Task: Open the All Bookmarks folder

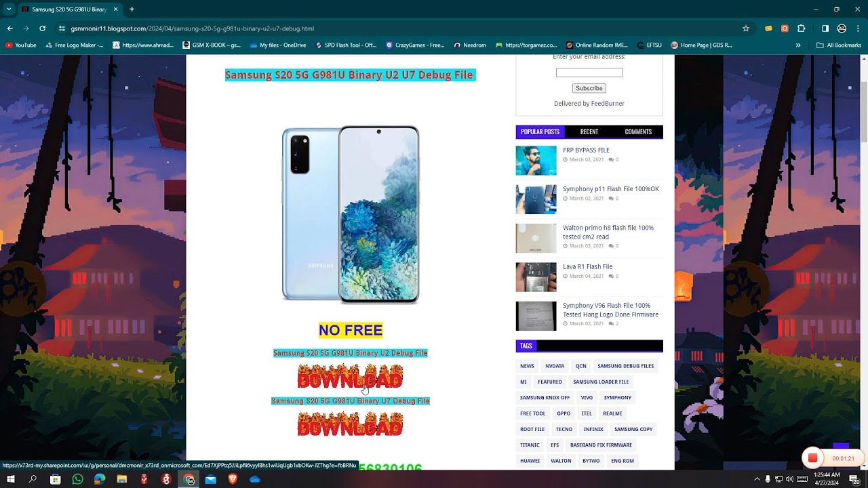Action: [839, 45]
